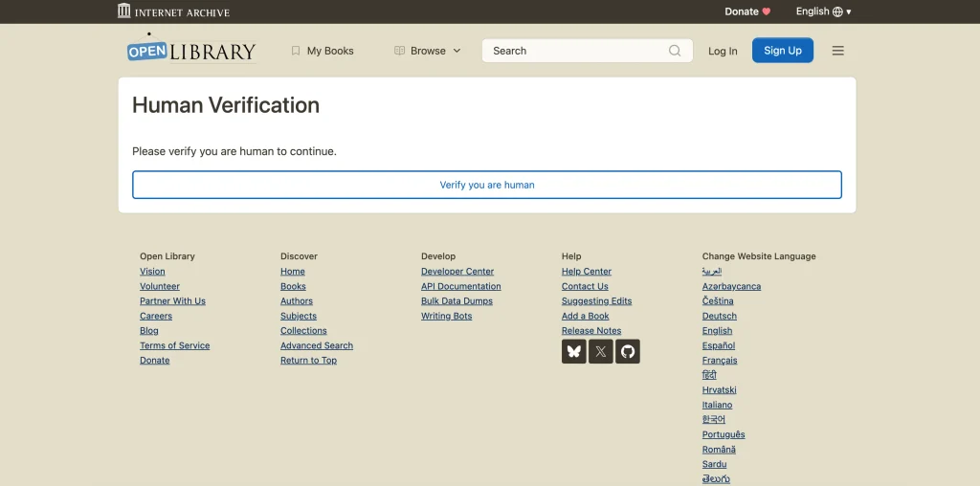Switch language to Hindi (हिंदी)
The height and width of the screenshot is (486, 980).
[709, 375]
